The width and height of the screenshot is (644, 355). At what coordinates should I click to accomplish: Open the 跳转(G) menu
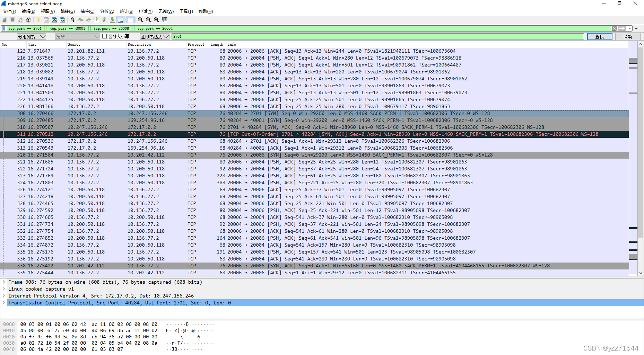tap(68, 11)
